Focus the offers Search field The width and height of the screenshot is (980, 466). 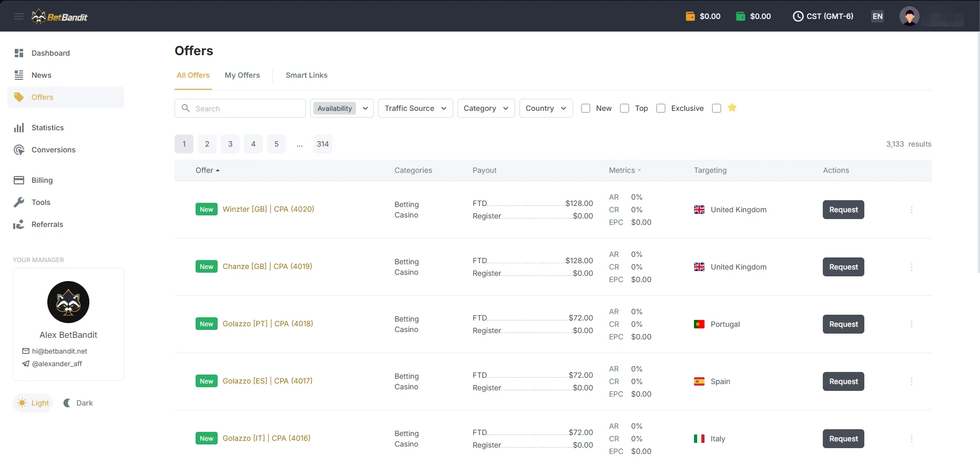240,108
